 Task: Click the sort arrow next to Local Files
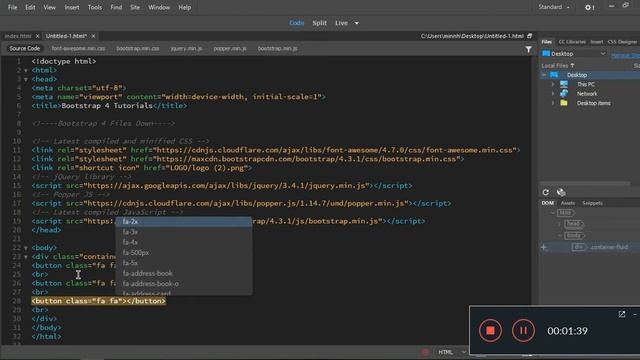tap(572, 65)
